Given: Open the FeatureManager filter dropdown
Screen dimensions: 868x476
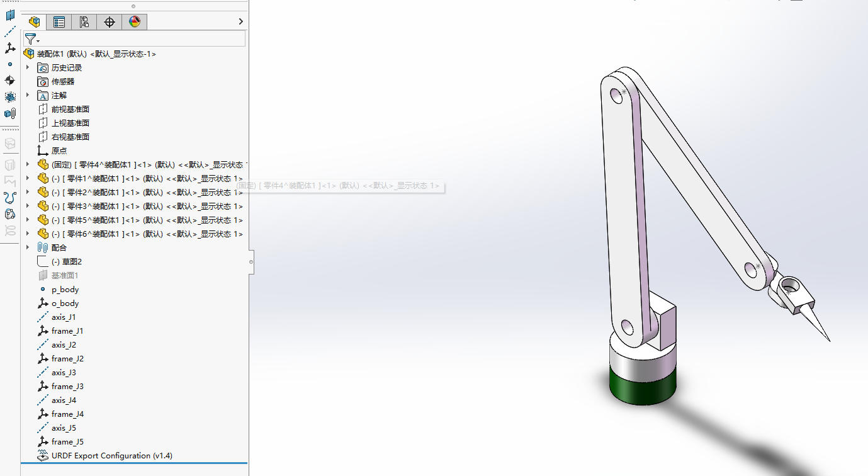Looking at the screenshot, I should (32, 40).
